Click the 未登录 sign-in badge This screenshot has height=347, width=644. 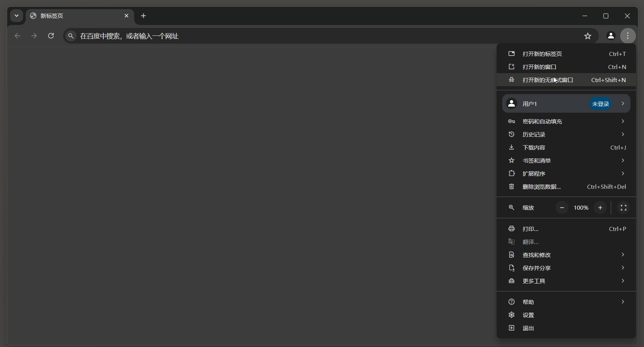(x=601, y=104)
